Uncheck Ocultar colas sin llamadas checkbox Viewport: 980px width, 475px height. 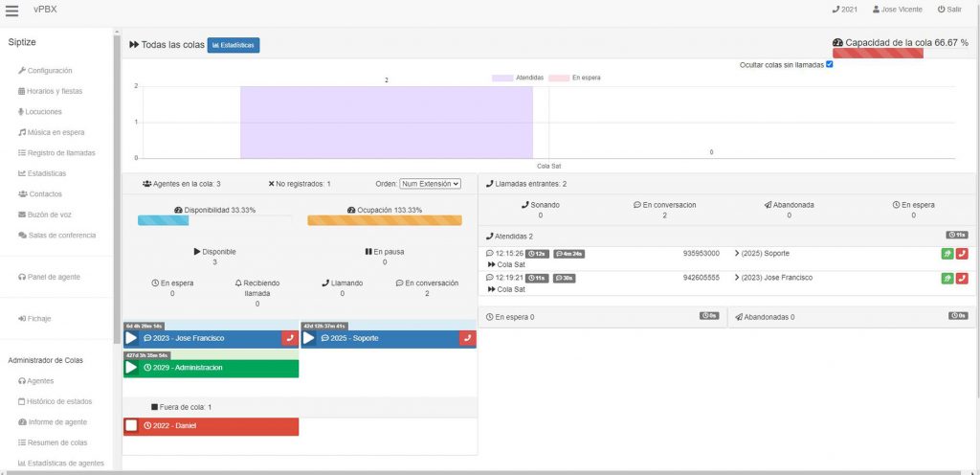tap(829, 64)
